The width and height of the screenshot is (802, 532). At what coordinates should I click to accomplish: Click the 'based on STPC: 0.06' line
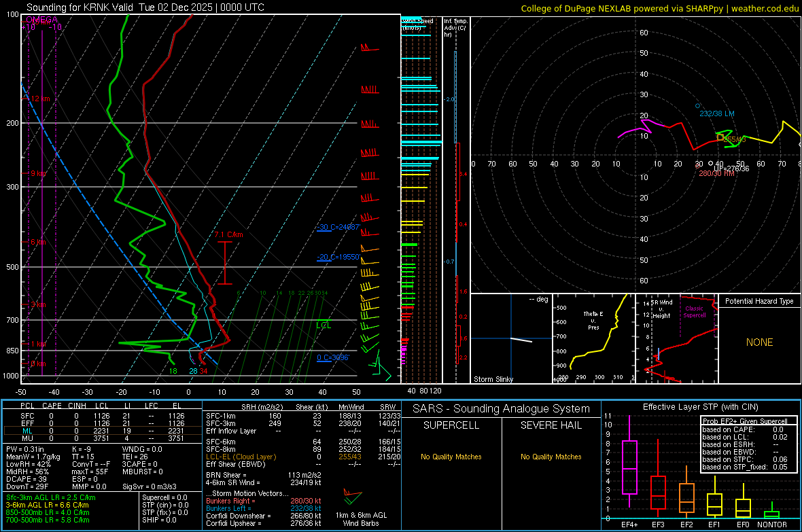[x=745, y=459]
